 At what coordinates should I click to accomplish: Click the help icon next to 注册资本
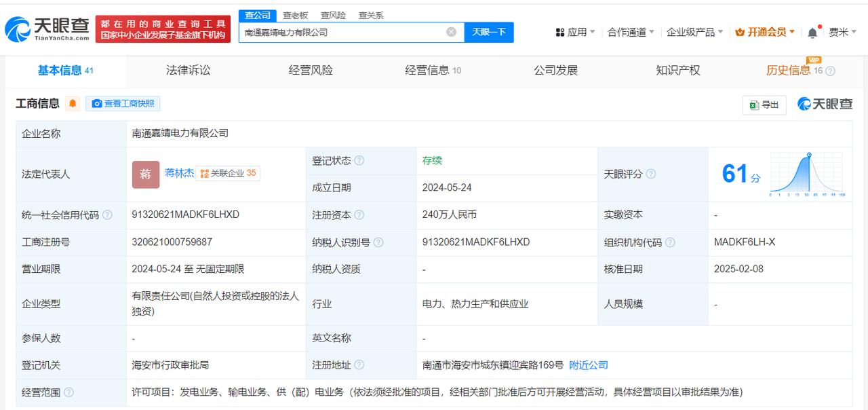359,215
